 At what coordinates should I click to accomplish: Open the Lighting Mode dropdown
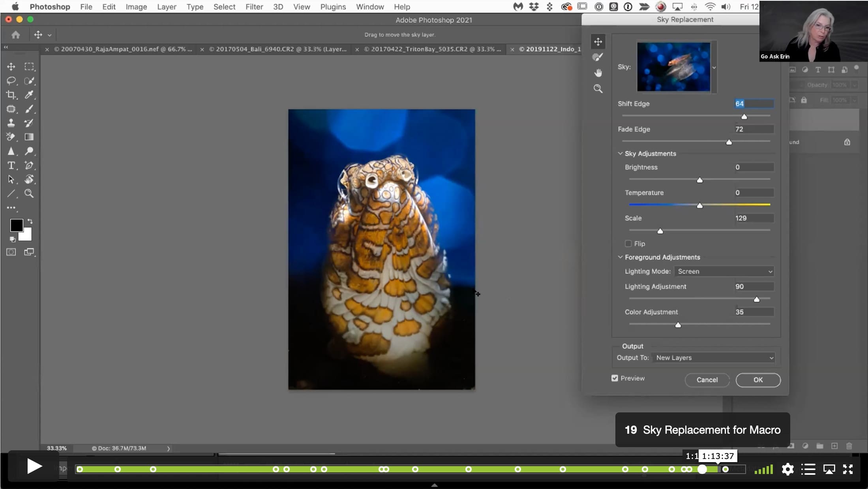[724, 271]
